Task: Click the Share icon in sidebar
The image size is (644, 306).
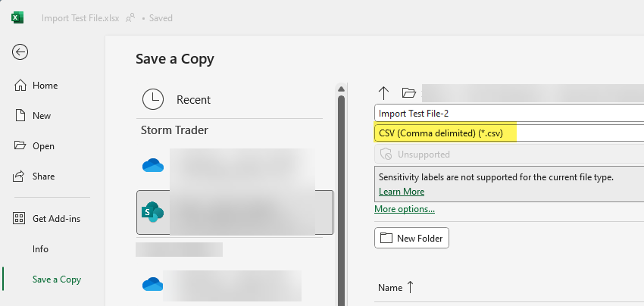Action: (x=21, y=176)
